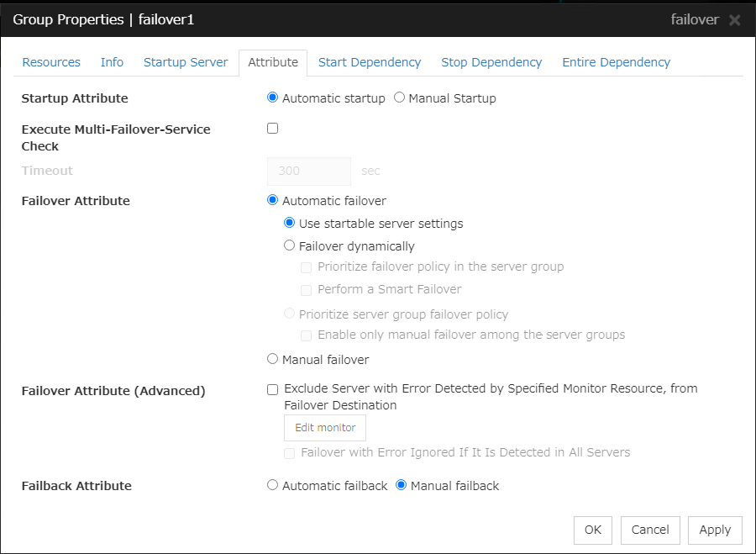The image size is (756, 554).
Task: Enable Execute Multi-Failover-Service Check checkbox
Action: tap(272, 129)
